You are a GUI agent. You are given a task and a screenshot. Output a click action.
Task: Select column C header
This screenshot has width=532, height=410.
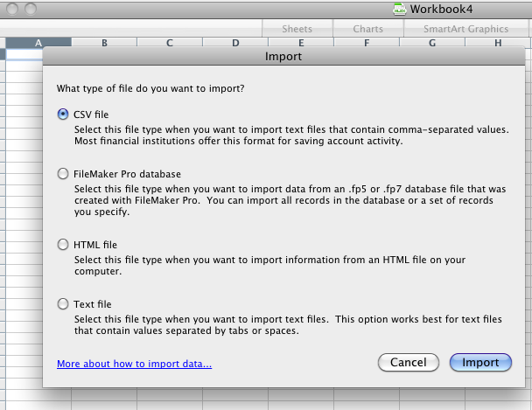[170, 43]
